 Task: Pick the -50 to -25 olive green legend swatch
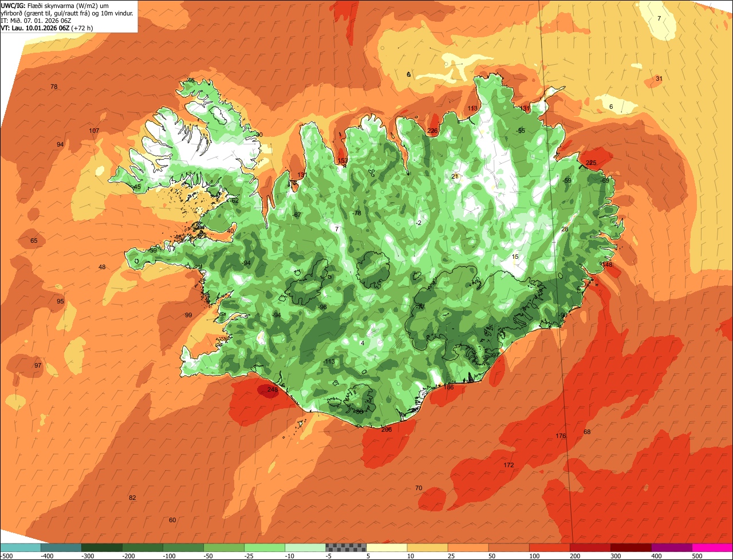224,547
